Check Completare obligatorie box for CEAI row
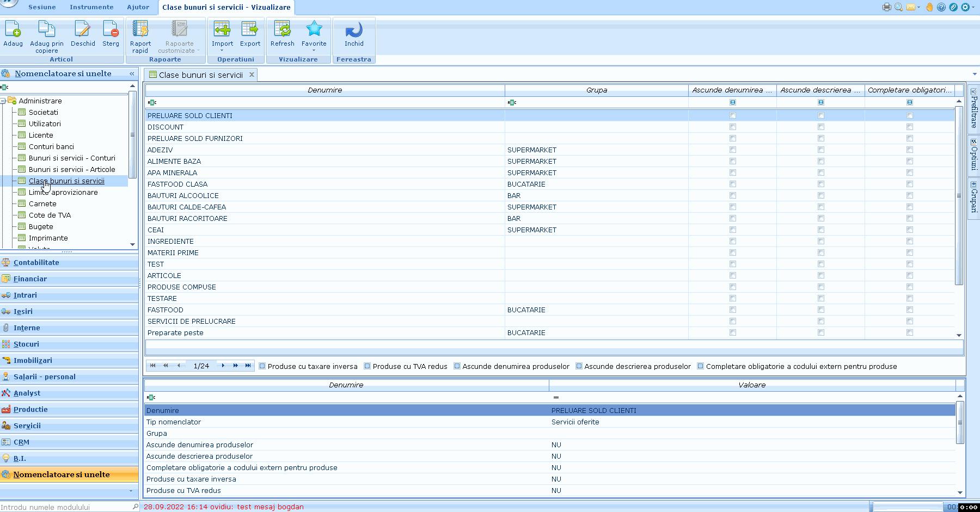The width and height of the screenshot is (980, 512). pyautogui.click(x=910, y=230)
